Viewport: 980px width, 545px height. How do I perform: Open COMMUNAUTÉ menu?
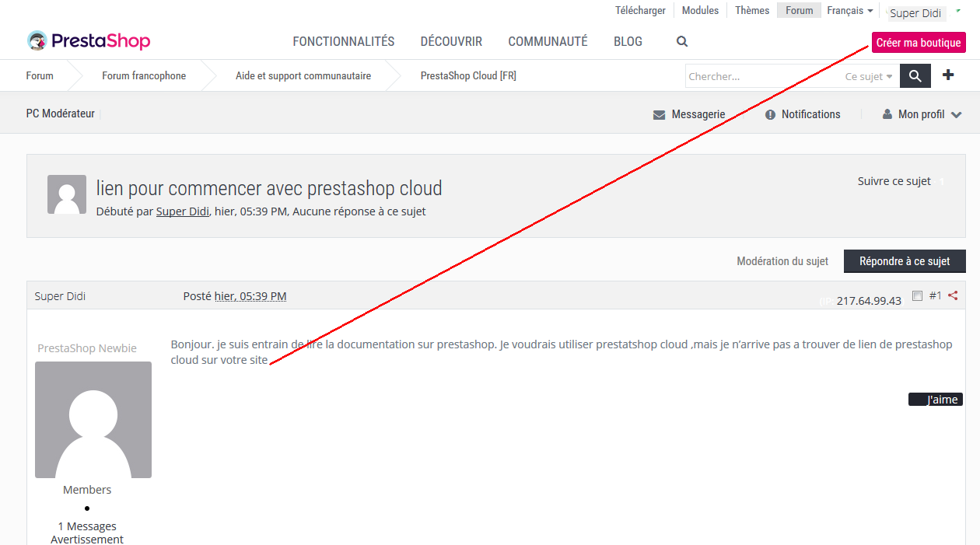click(x=548, y=42)
